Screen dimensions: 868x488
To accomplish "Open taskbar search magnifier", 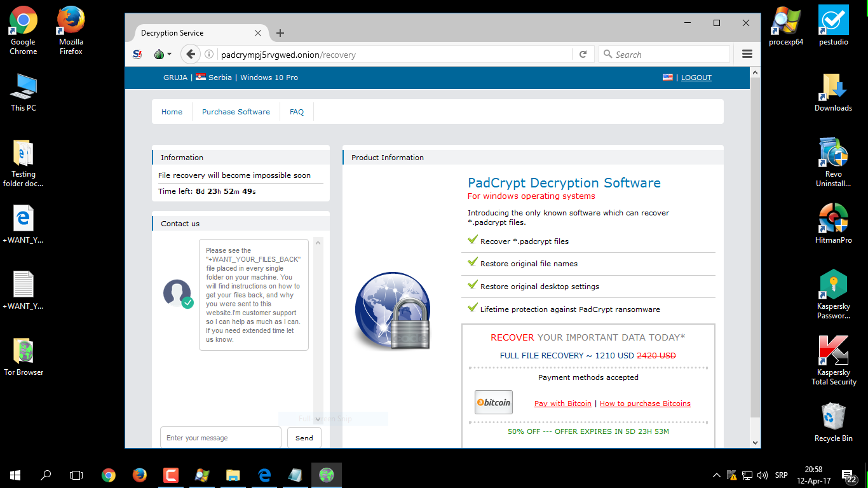I will pos(46,475).
